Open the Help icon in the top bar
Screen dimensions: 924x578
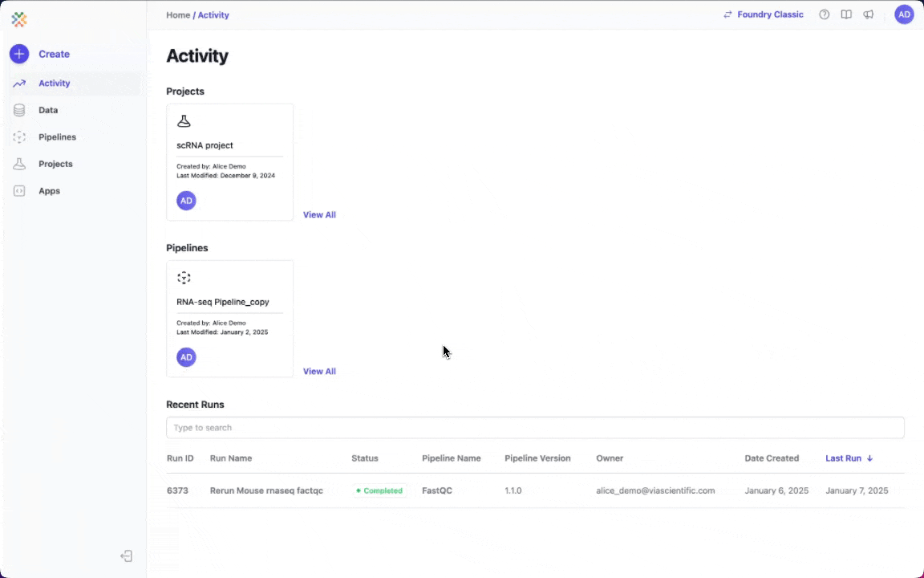point(824,14)
